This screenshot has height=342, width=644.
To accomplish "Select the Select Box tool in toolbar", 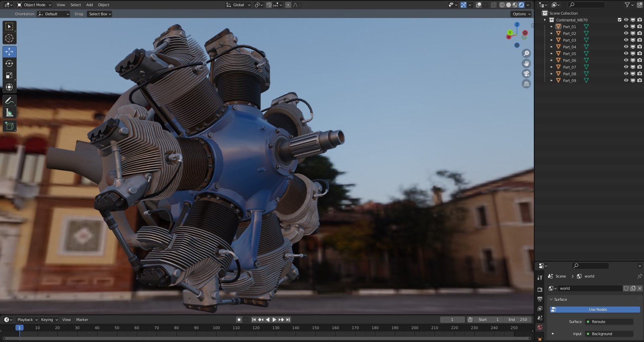I will (9, 27).
